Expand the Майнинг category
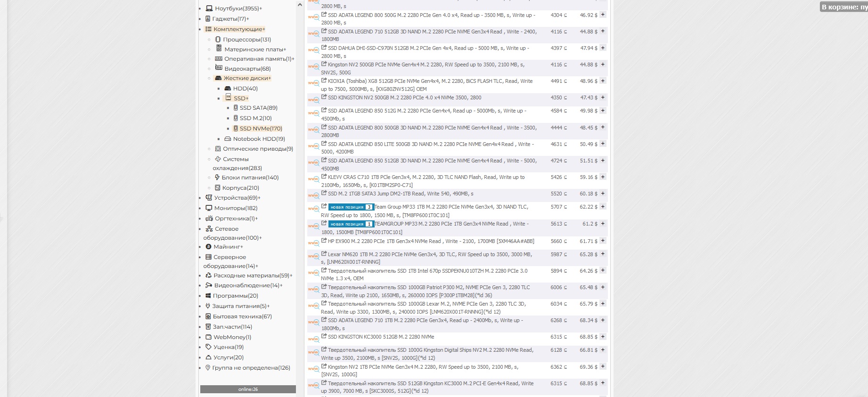 (228, 247)
